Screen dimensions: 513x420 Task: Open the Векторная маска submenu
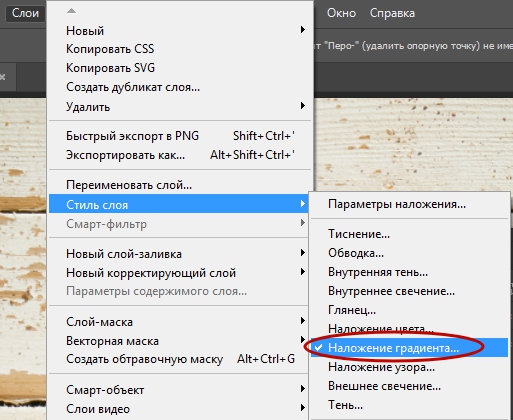[x=179, y=341]
